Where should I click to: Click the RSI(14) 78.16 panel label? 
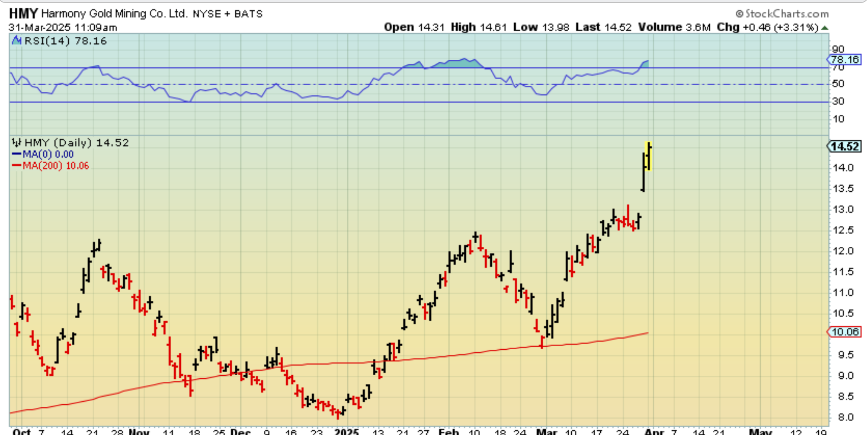pyautogui.click(x=65, y=41)
